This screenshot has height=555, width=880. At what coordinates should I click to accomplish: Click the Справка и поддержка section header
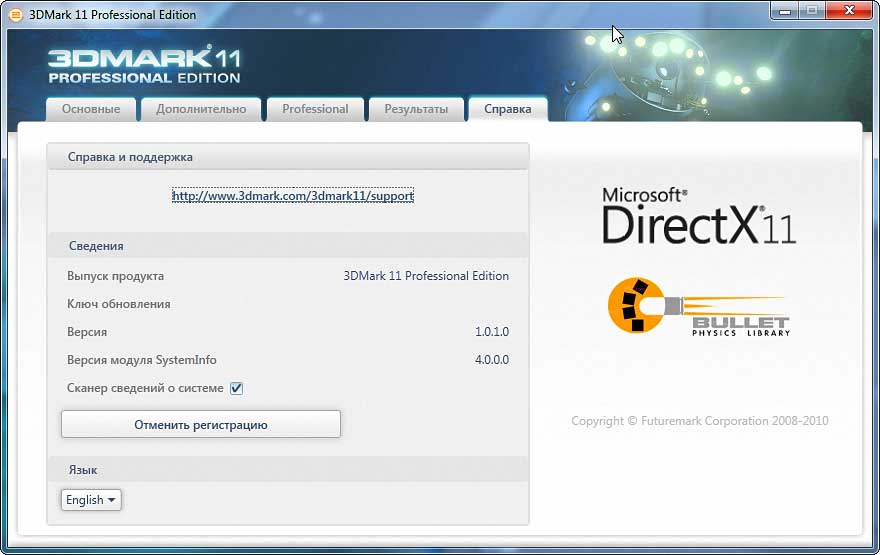(130, 157)
